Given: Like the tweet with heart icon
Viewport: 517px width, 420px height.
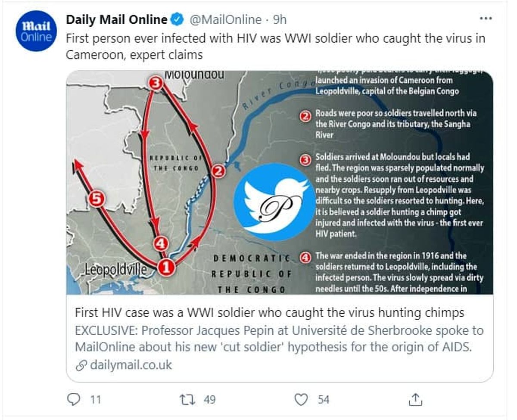Looking at the screenshot, I should point(301,399).
